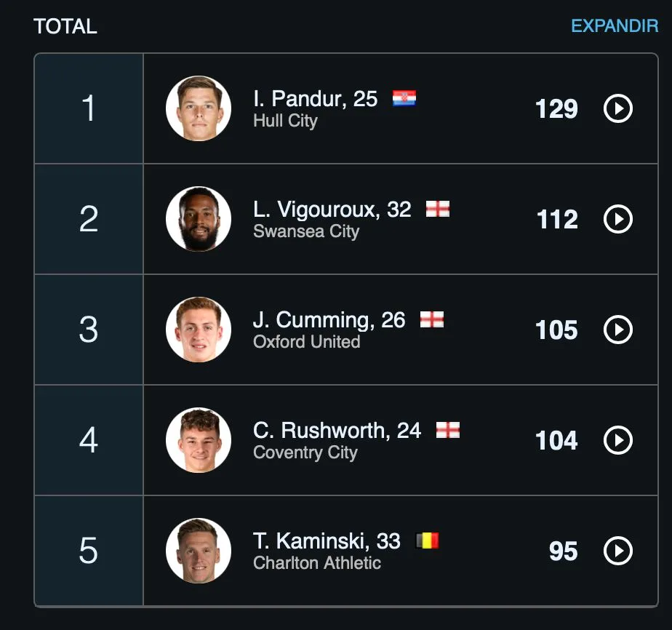This screenshot has width=672, height=630.
Task: Play the video clip for I. Pandur
Action: coord(617,109)
